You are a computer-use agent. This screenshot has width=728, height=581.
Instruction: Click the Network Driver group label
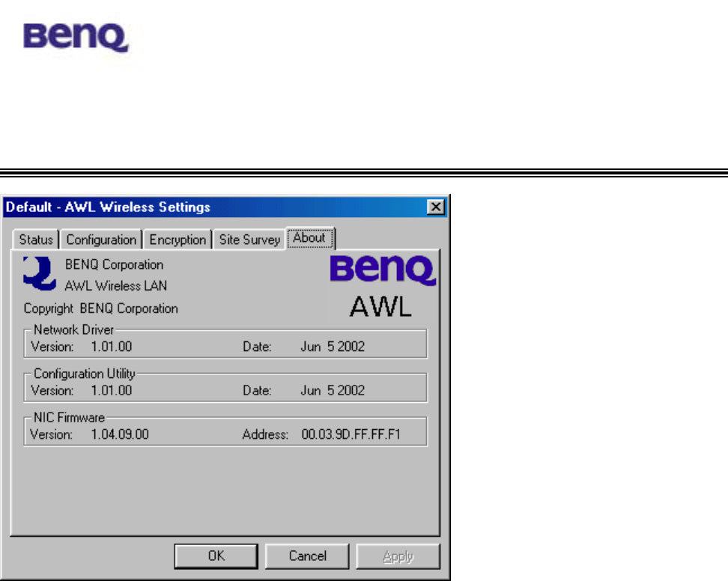point(74,329)
